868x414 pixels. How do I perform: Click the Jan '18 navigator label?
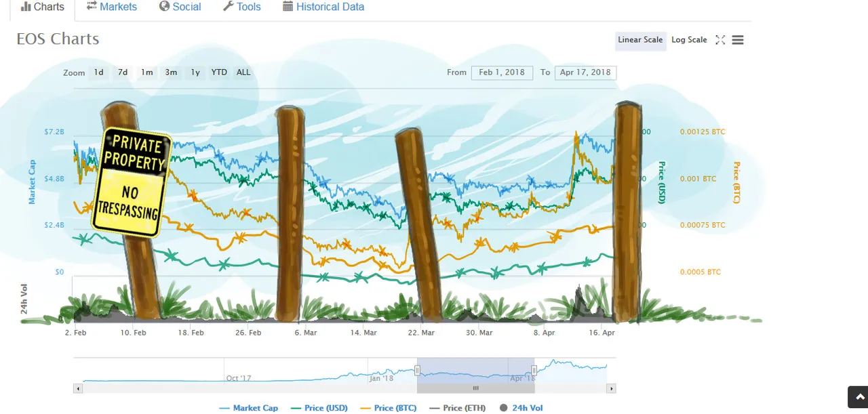pos(382,378)
